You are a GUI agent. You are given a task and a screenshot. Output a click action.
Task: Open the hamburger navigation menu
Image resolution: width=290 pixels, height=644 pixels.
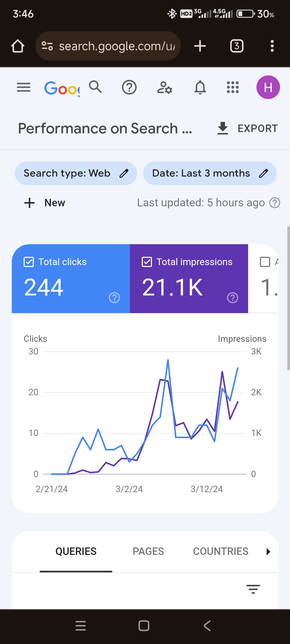click(x=24, y=87)
